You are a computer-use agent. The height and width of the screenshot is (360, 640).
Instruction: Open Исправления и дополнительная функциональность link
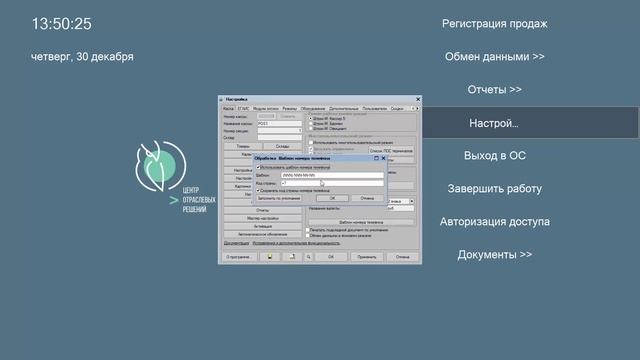[x=296, y=243]
